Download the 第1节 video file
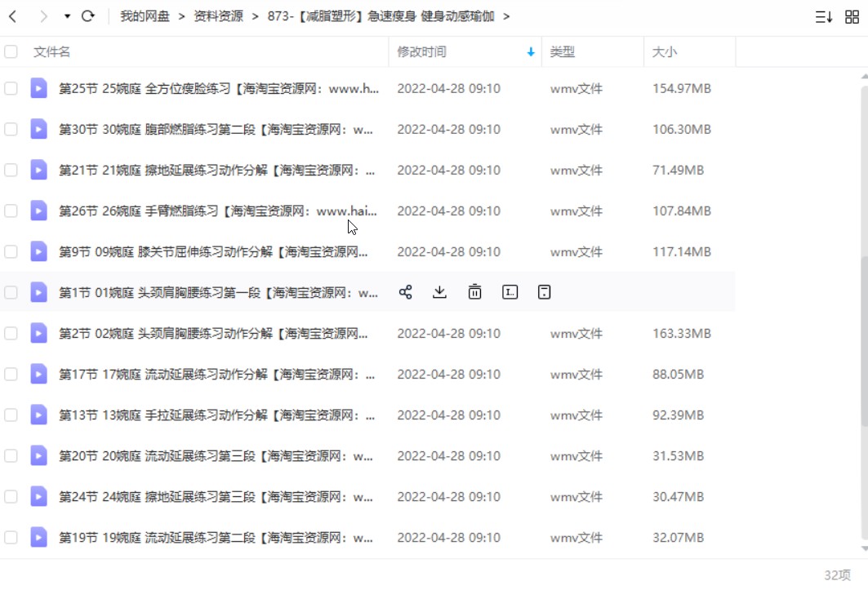Screen dimensions: 868x590 tap(439, 292)
